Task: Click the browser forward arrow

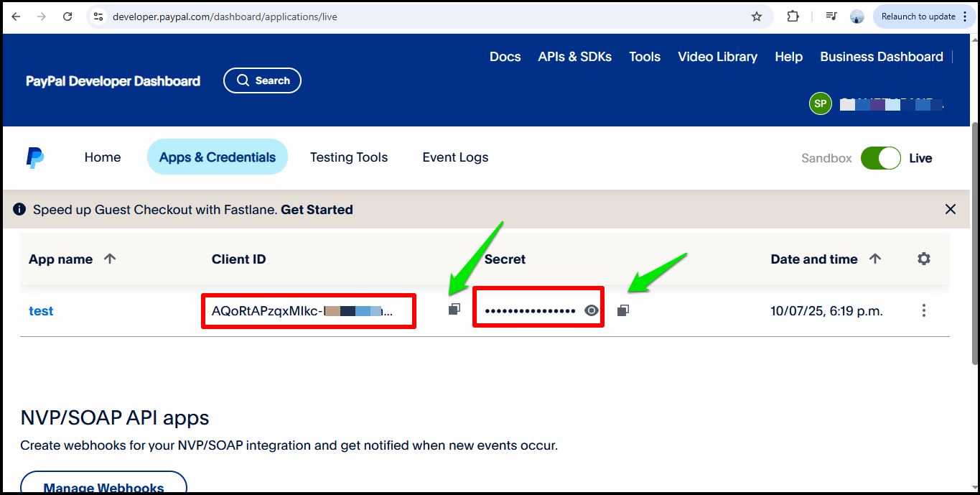Action: [x=41, y=17]
